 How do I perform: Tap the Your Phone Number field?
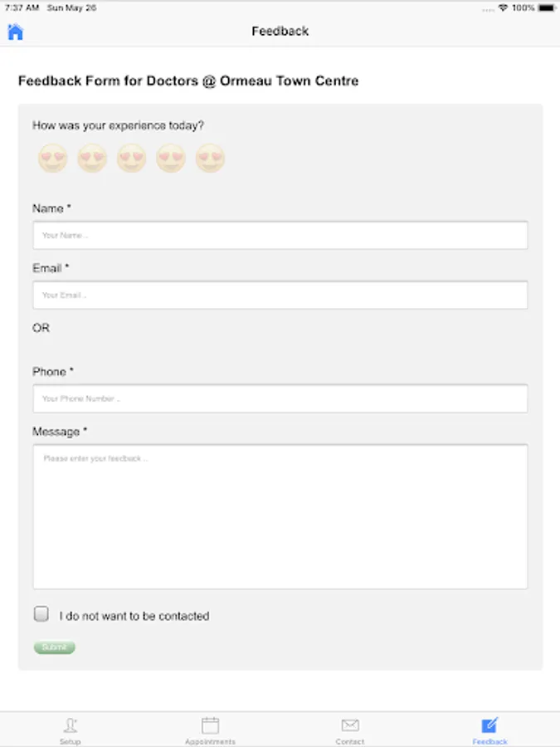click(280, 398)
